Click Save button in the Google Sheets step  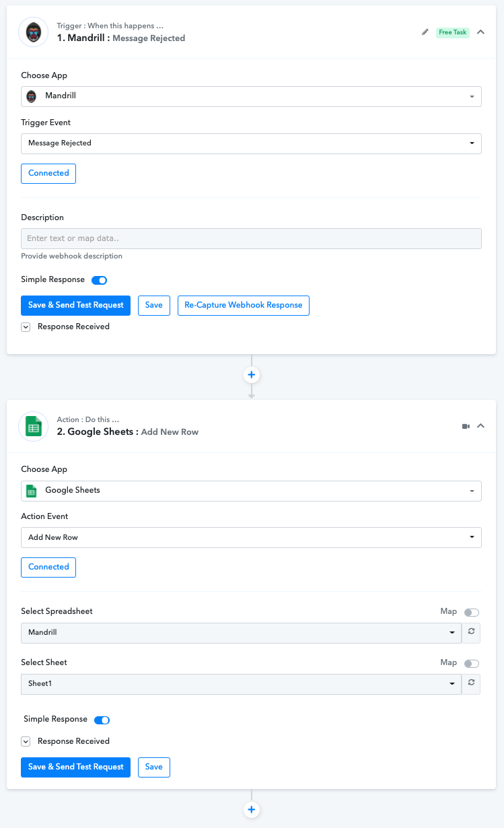[154, 767]
